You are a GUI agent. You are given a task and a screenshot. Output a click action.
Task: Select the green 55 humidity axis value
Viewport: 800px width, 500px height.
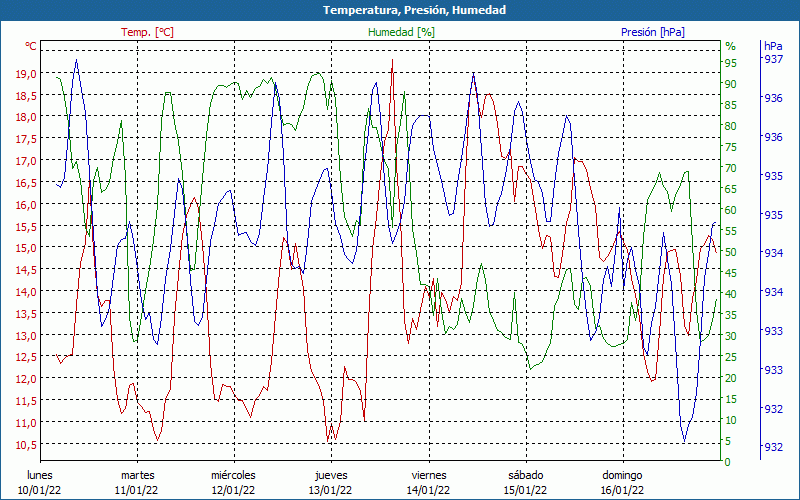731,231
